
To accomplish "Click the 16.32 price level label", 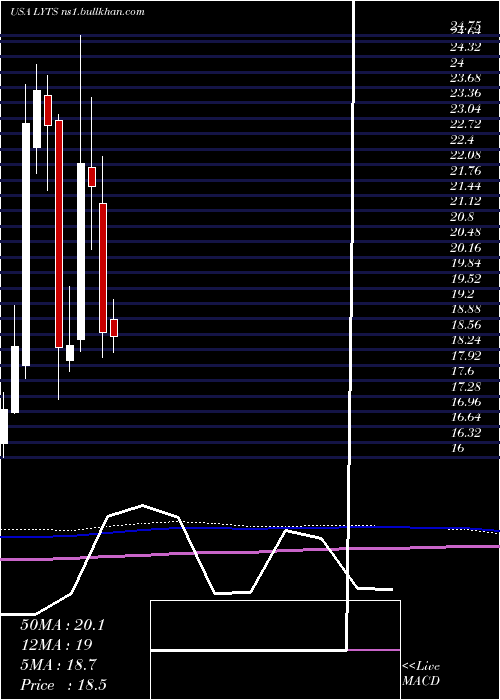I will tap(466, 433).
